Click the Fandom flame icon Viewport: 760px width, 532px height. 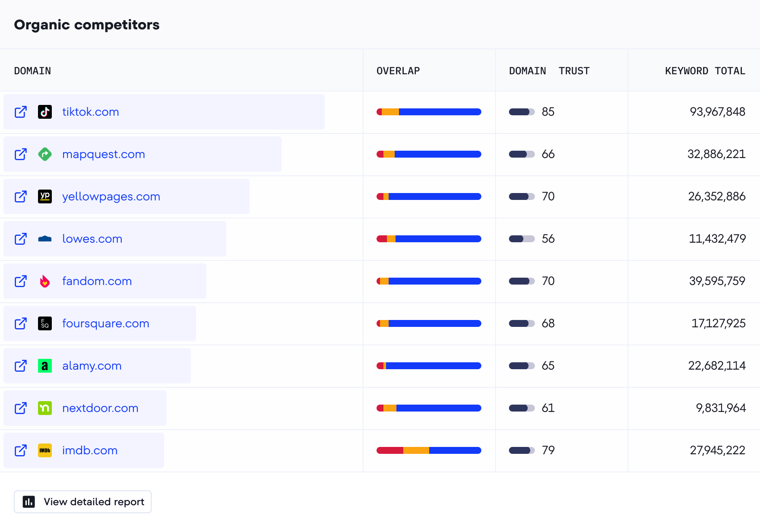pyautogui.click(x=45, y=281)
